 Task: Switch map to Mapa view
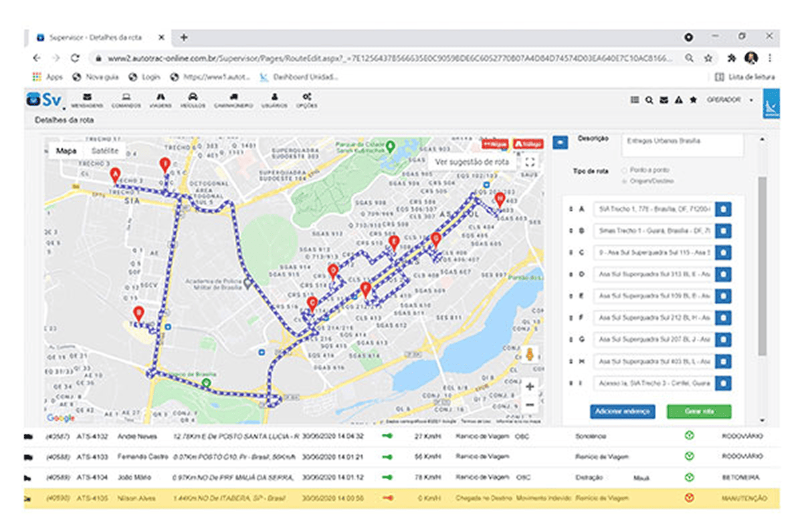(66, 151)
